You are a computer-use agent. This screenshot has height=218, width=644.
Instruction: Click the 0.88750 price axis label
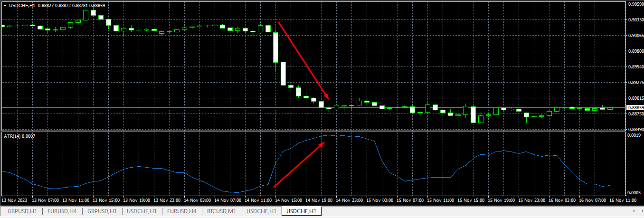(x=635, y=114)
